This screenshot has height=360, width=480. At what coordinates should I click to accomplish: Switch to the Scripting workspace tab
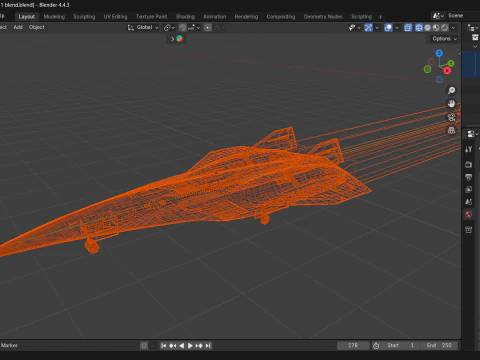click(x=361, y=17)
